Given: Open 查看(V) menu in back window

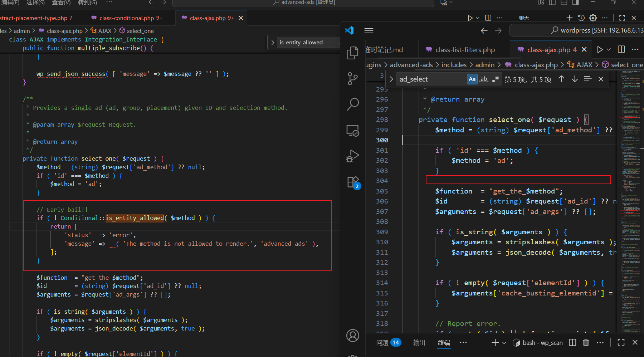Looking at the screenshot, I should [61, 3].
